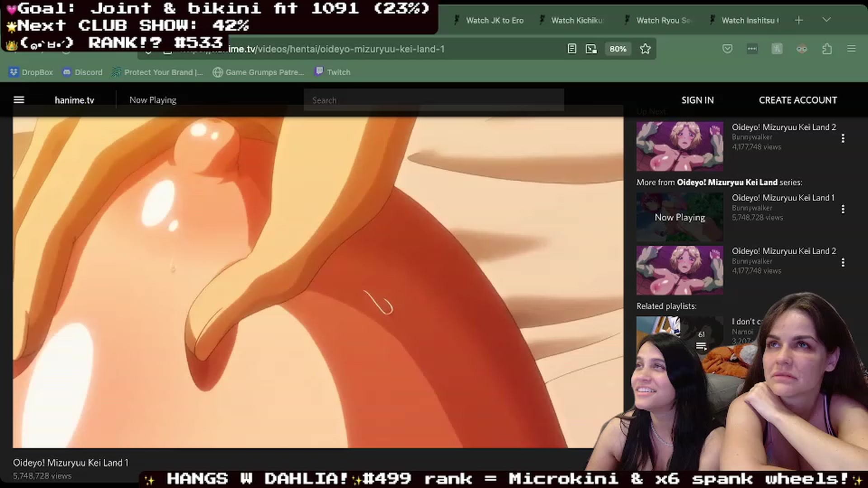This screenshot has height=488, width=868.
Task: Click the Pocket save icon in toolbar
Action: point(727,49)
